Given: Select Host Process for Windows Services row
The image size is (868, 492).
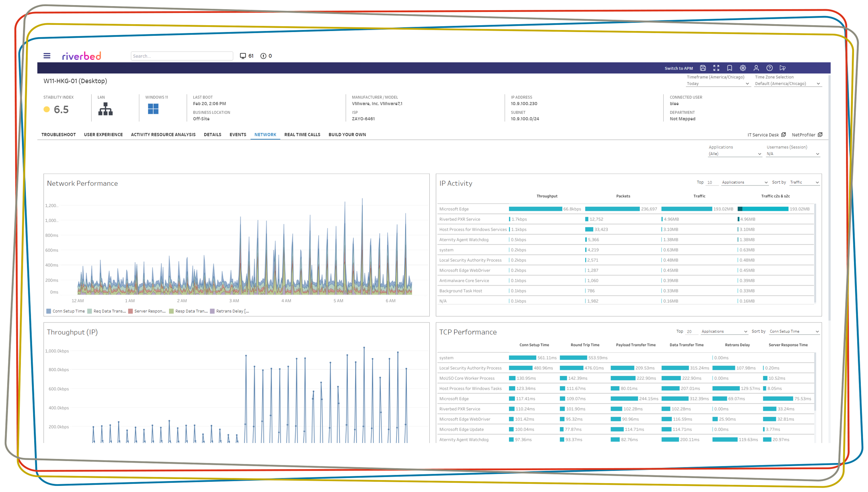Looking at the screenshot, I should coord(625,230).
